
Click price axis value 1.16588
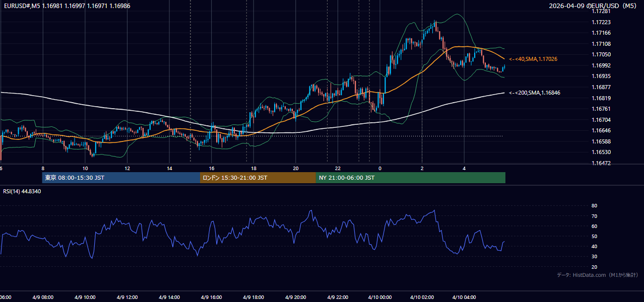601,141
